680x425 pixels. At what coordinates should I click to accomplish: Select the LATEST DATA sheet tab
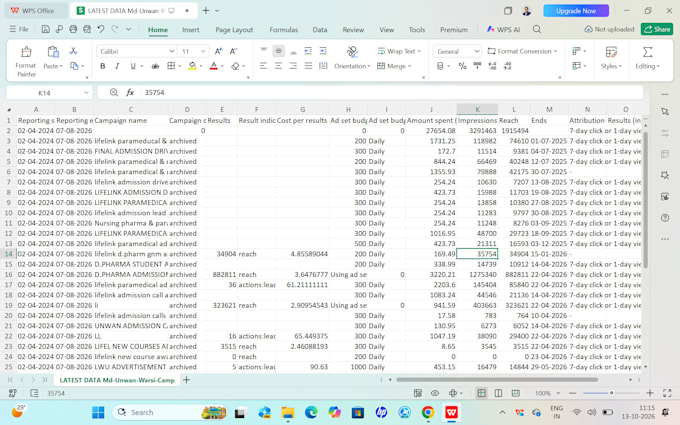tap(117, 380)
